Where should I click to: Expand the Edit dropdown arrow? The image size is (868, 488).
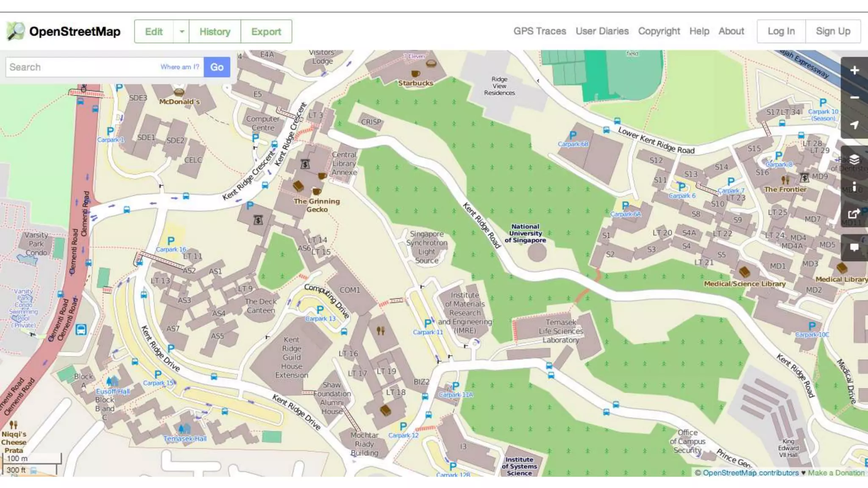pyautogui.click(x=181, y=31)
